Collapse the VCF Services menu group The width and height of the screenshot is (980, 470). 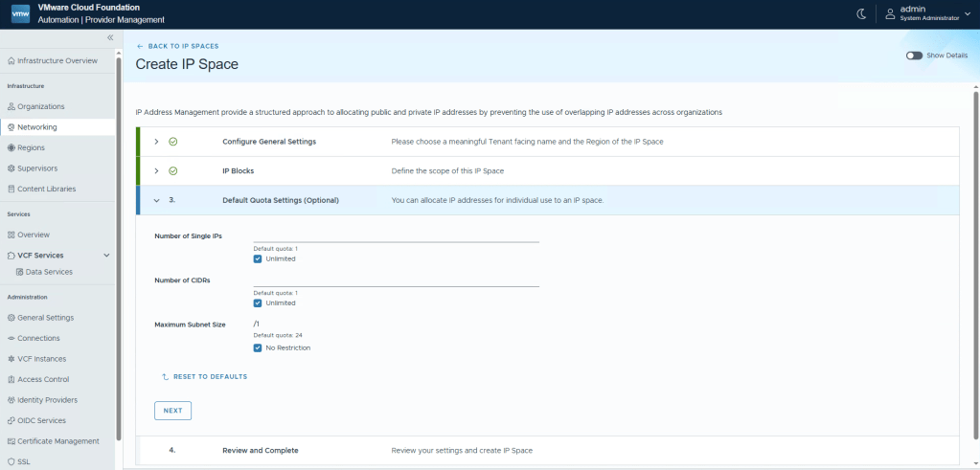tap(106, 256)
